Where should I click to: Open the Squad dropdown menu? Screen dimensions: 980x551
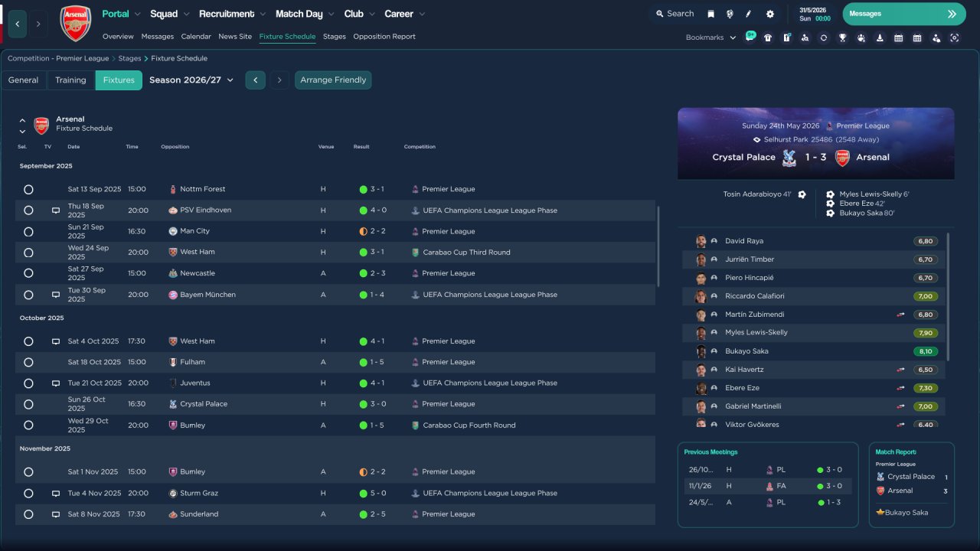[170, 14]
